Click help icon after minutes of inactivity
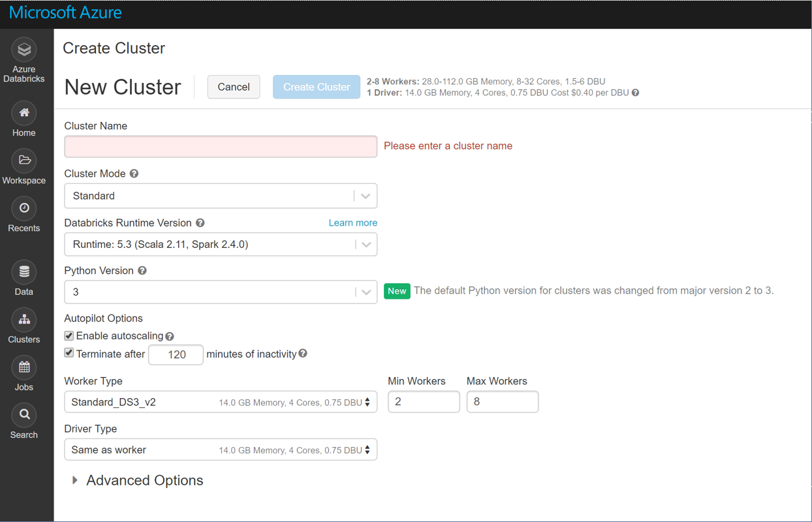812x522 pixels. click(x=303, y=354)
